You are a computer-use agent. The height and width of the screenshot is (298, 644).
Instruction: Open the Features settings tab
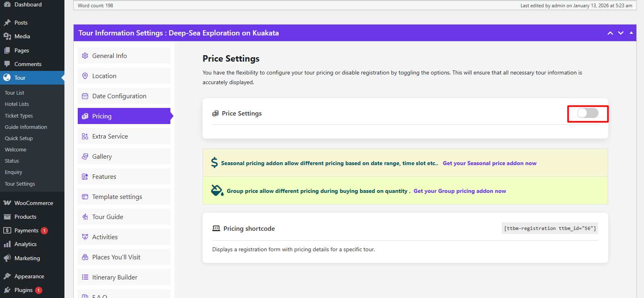[x=104, y=177]
